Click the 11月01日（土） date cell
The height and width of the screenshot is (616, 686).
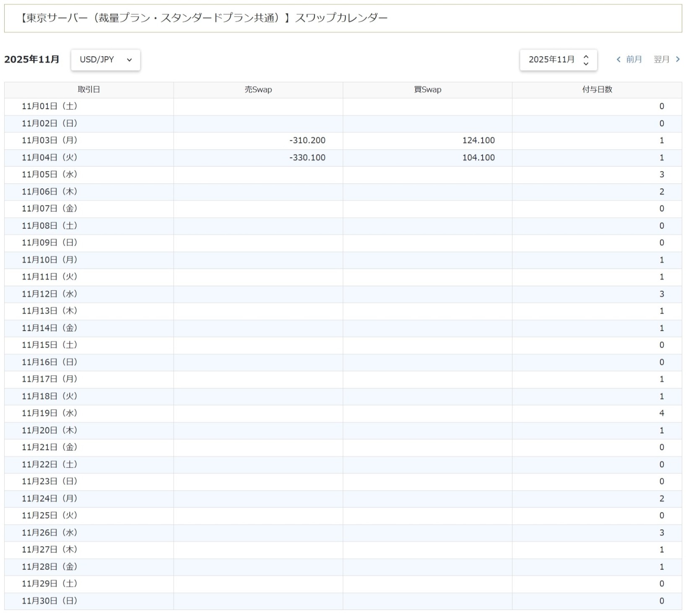point(89,107)
